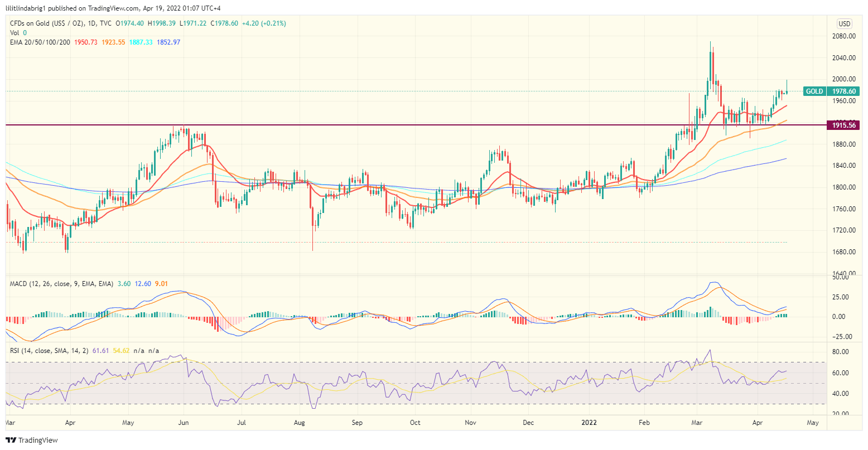
Task: Open the USD currency selector on the price axis
Action: pyautogui.click(x=844, y=23)
